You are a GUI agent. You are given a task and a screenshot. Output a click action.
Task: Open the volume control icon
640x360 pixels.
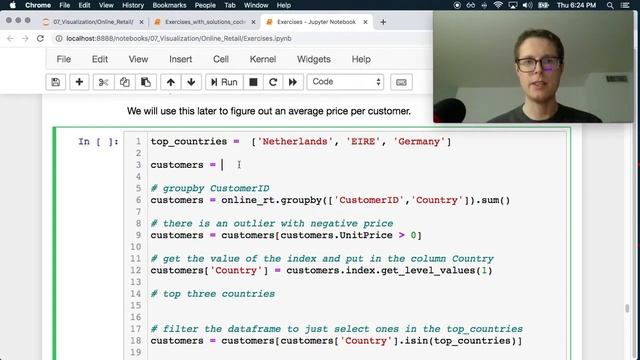(527, 5)
